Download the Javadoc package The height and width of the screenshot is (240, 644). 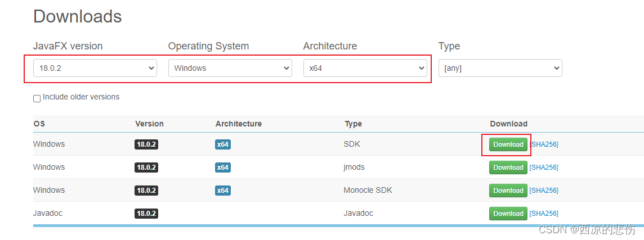(x=508, y=214)
